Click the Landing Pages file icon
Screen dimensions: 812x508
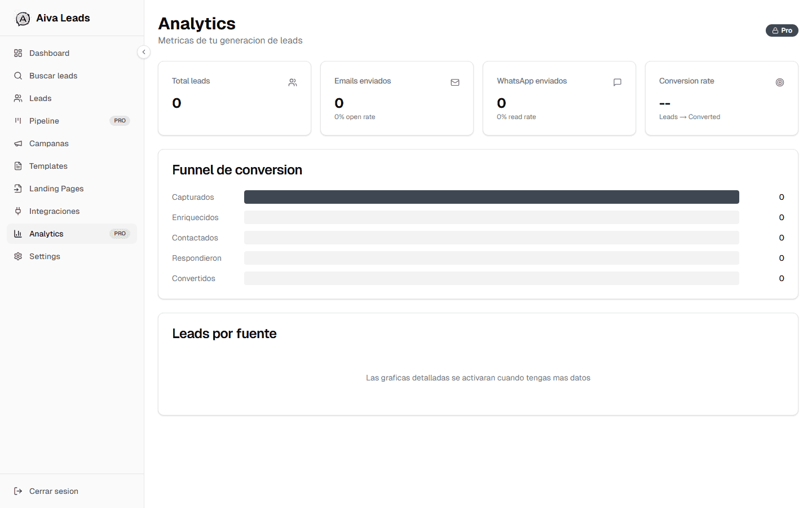(x=18, y=189)
